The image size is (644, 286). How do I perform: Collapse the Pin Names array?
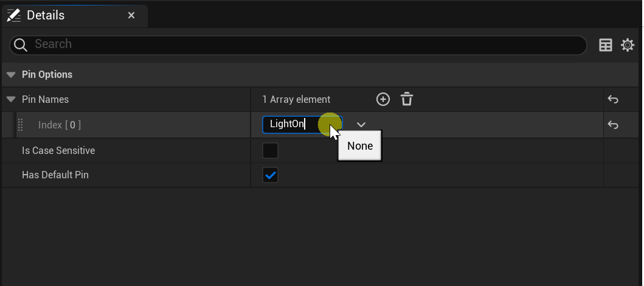pos(11,99)
